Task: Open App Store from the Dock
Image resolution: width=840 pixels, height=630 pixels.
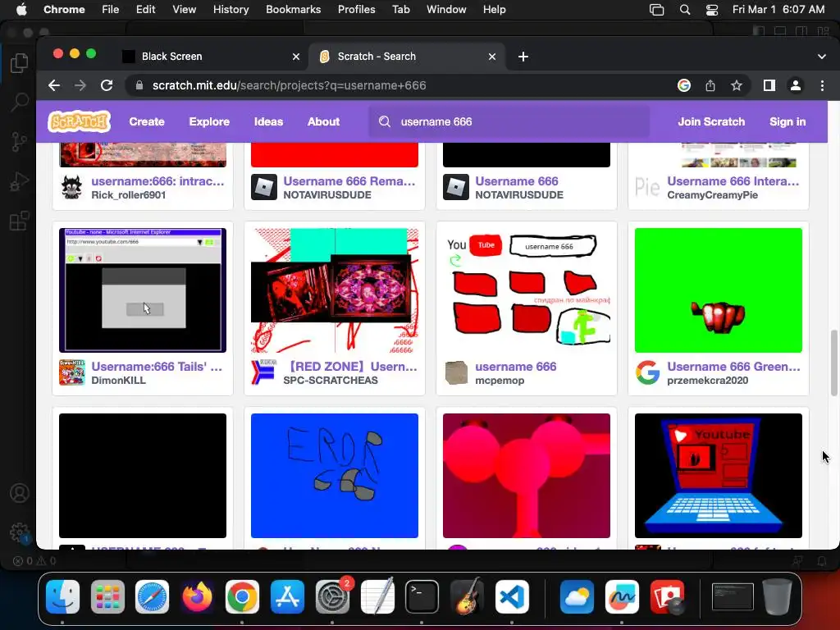Action: pyautogui.click(x=287, y=596)
